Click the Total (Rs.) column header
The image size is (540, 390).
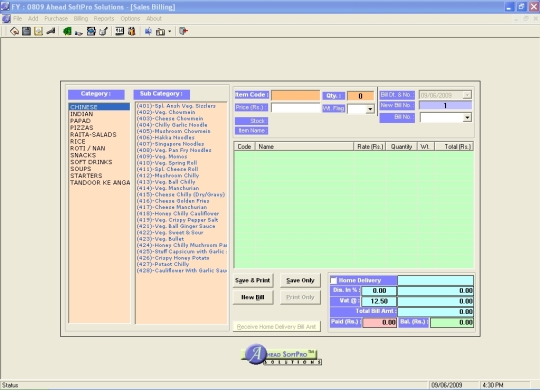tap(454, 146)
